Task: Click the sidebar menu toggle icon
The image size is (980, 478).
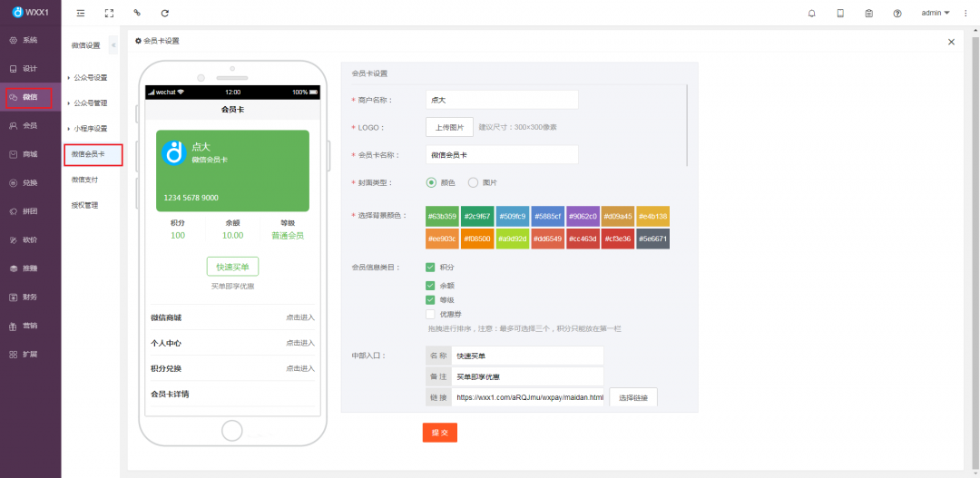Action: tap(81, 14)
